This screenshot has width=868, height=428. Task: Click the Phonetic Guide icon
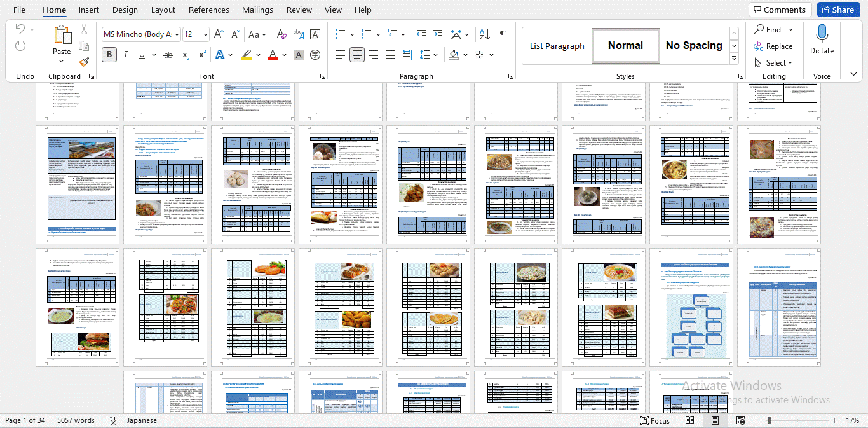click(x=299, y=34)
